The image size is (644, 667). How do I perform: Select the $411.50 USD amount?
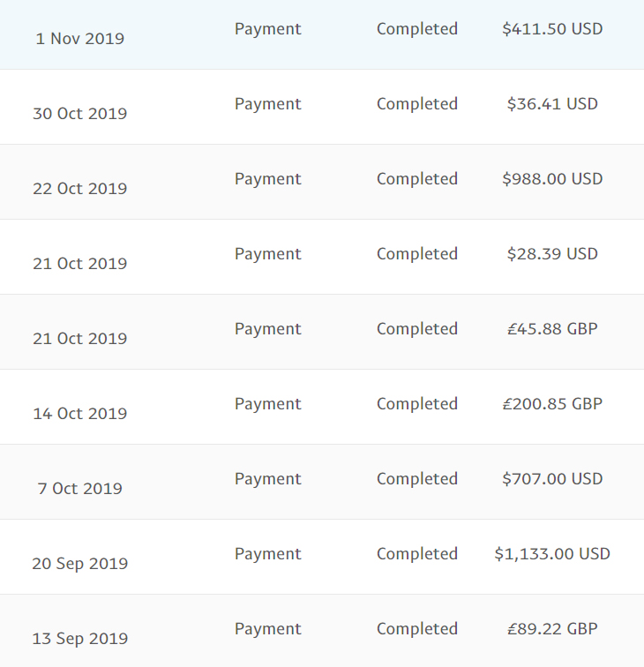[x=552, y=29]
